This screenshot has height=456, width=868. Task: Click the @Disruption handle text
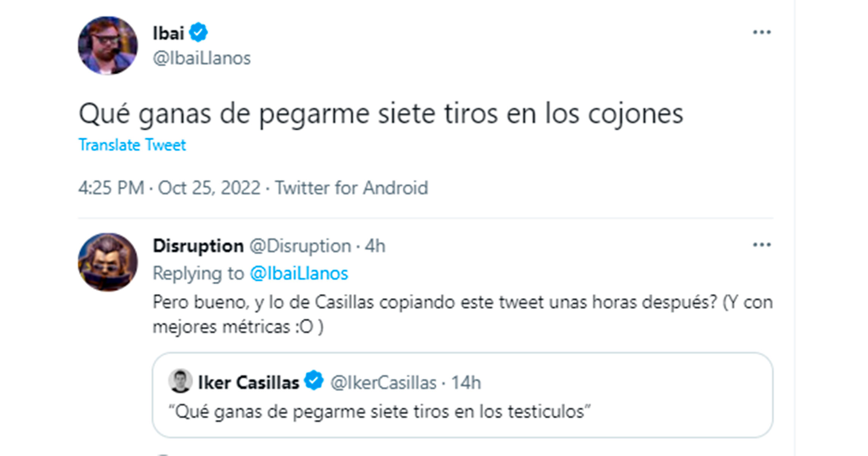[x=300, y=246]
